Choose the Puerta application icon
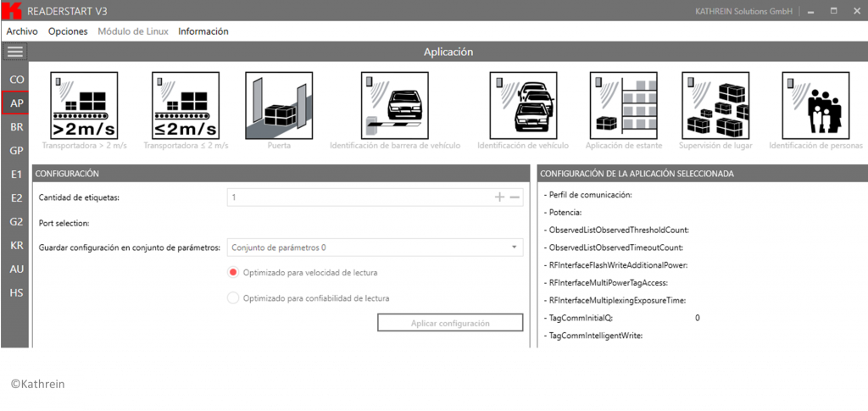The width and height of the screenshot is (868, 411). (279, 105)
